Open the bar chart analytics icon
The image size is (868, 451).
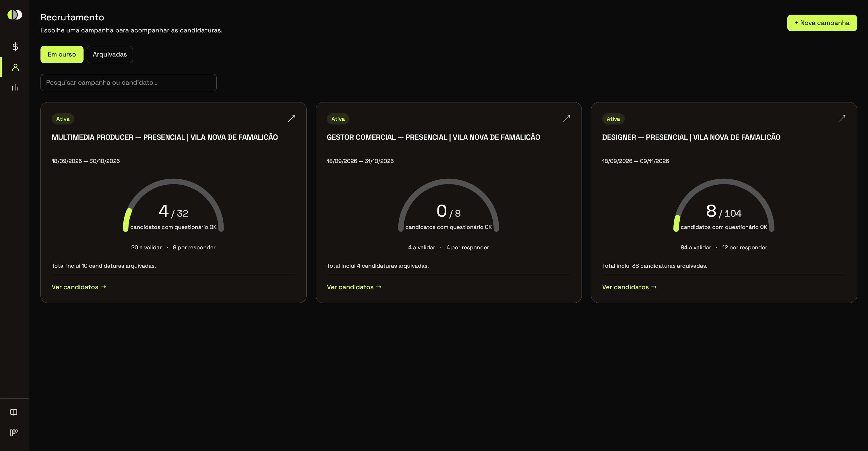click(x=15, y=87)
